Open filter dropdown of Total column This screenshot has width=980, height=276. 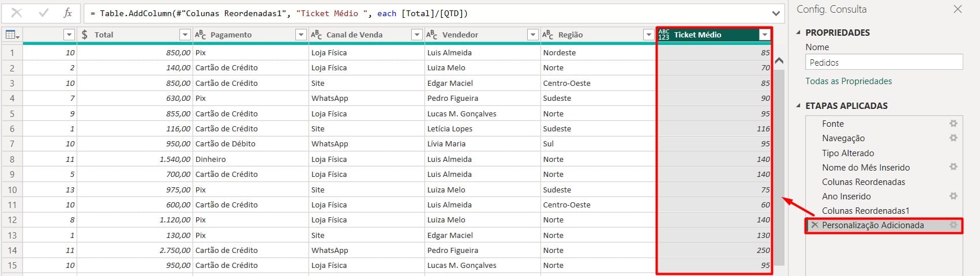coord(185,35)
